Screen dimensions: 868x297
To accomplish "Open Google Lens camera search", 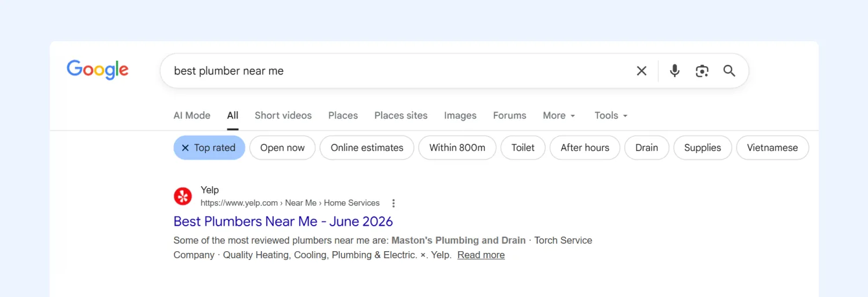I will click(702, 71).
